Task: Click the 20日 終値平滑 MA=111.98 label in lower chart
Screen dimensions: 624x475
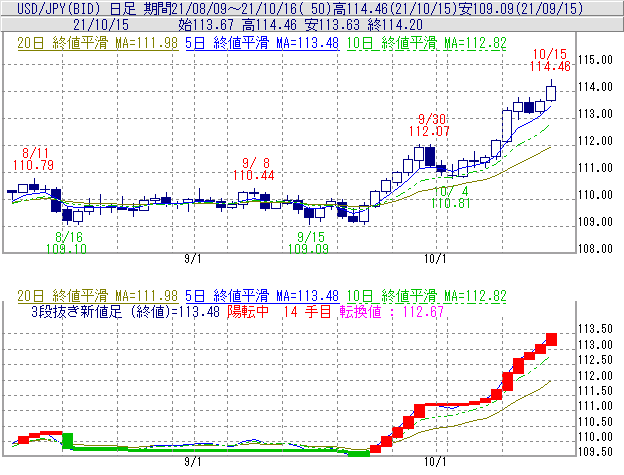Action: [x=98, y=296]
